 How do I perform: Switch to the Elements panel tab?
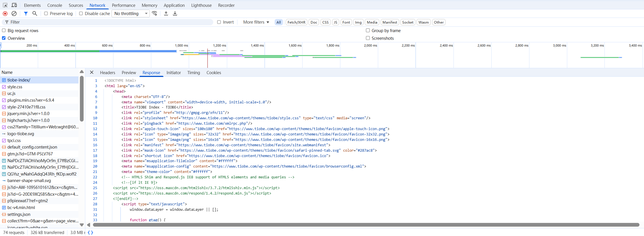[32, 5]
